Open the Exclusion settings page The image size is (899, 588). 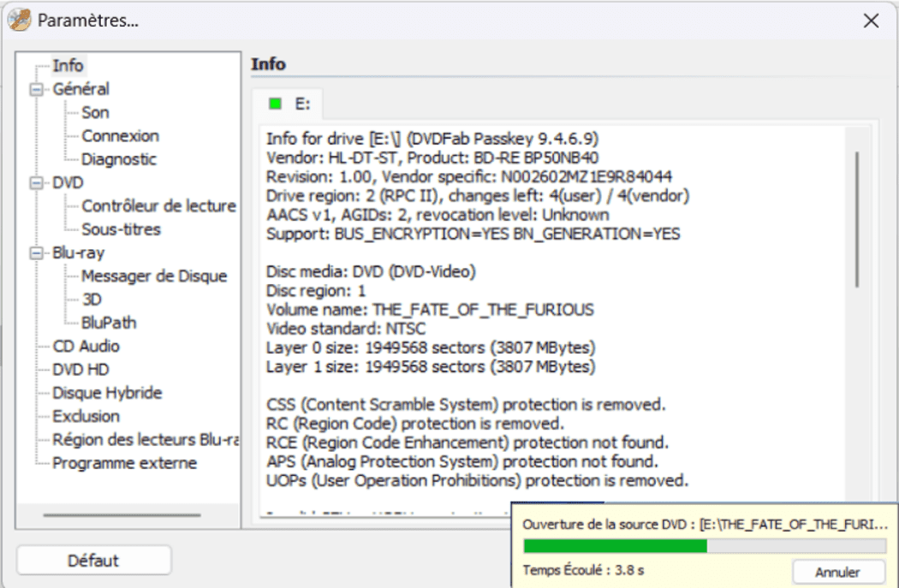86,416
